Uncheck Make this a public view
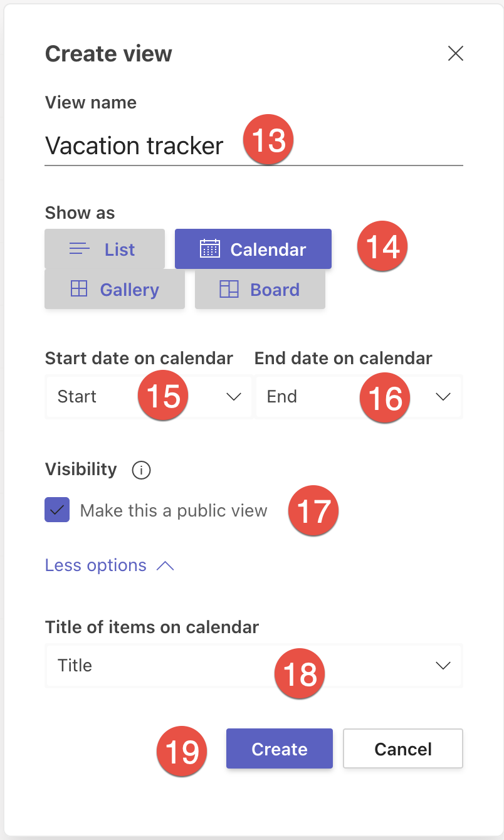Image resolution: width=504 pixels, height=840 pixels. [57, 510]
